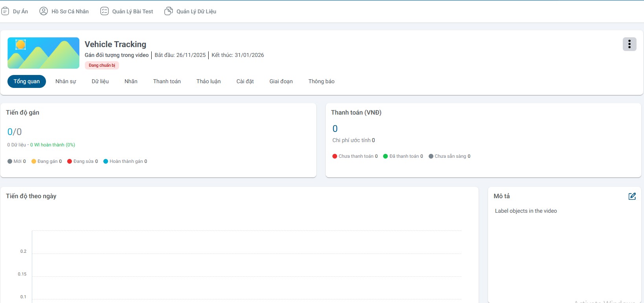644x303 pixels.
Task: Toggle the Hoàn thành gán legend item
Action: tap(125, 161)
